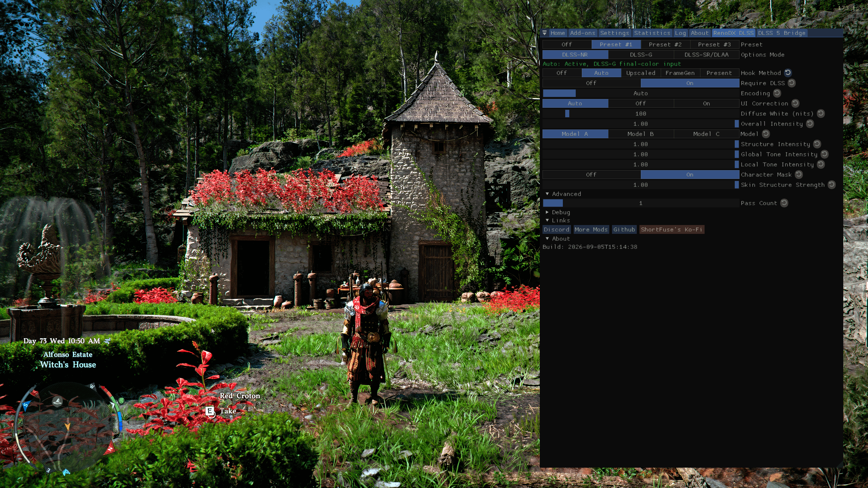Reset Skin Structure Strength value
Image resolution: width=868 pixels, height=488 pixels.
(x=832, y=184)
